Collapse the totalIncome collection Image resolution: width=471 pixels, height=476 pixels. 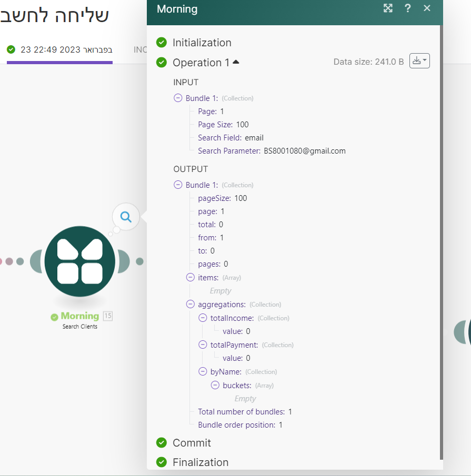pos(203,318)
